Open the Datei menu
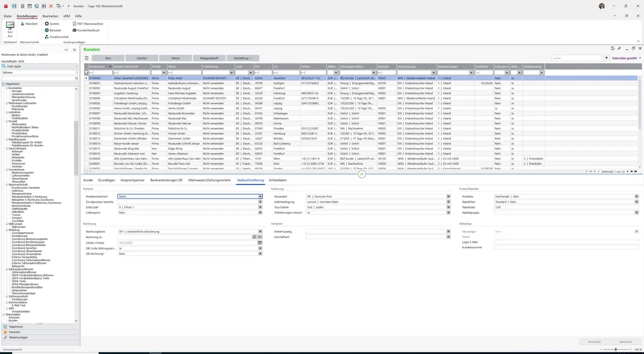This screenshot has width=644, height=354. coord(8,16)
